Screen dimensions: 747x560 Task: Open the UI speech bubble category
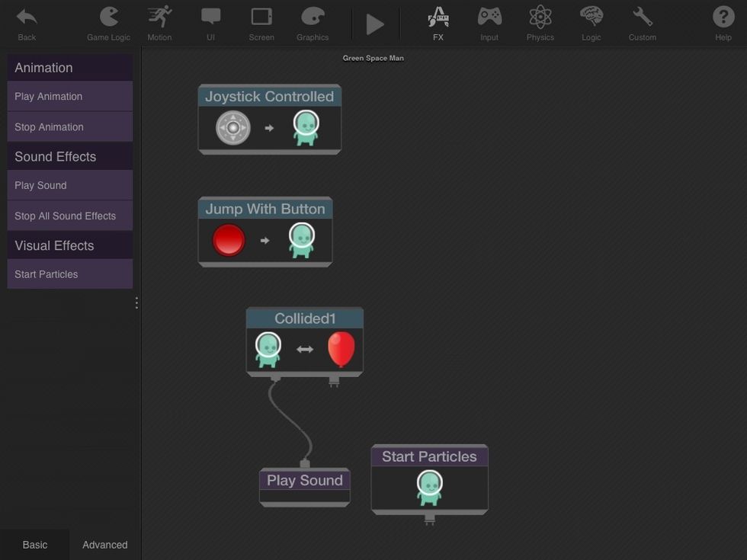point(210,18)
